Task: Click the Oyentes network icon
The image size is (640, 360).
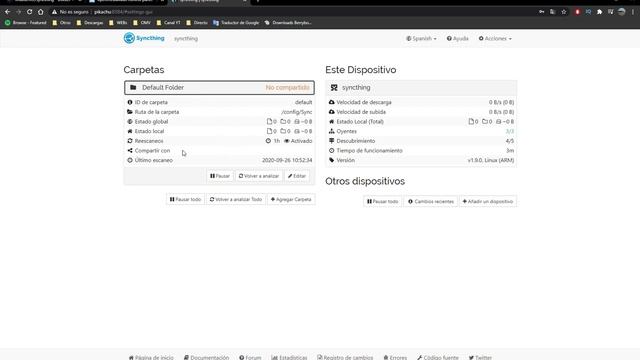Action: [x=331, y=131]
